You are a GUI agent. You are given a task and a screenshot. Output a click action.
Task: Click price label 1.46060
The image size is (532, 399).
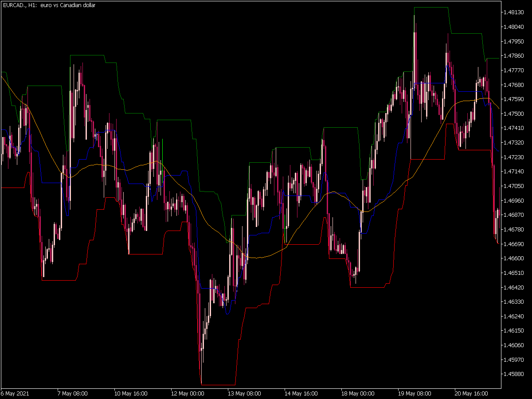click(515, 345)
